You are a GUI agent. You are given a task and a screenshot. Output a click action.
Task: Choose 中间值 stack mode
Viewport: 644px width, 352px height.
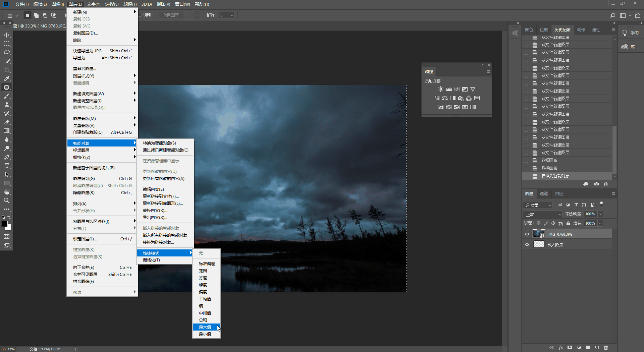coord(205,313)
